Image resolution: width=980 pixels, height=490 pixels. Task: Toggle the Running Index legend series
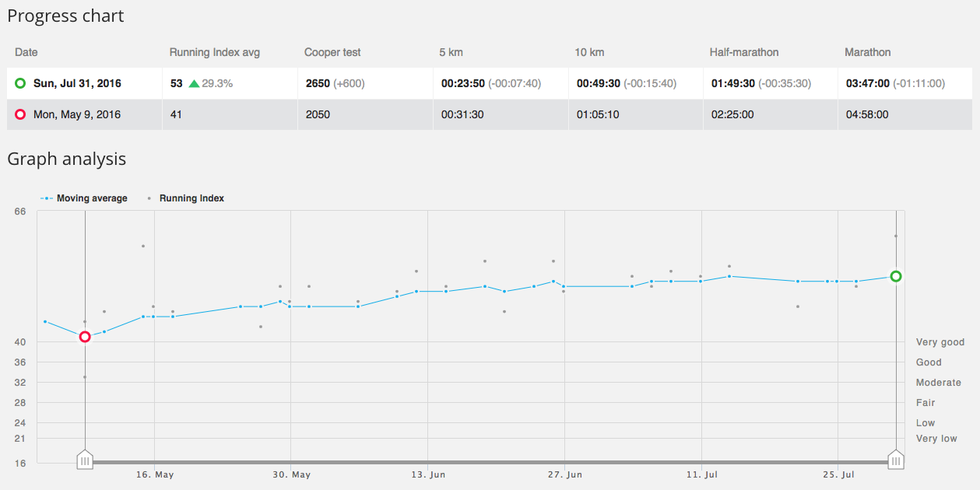[187, 198]
